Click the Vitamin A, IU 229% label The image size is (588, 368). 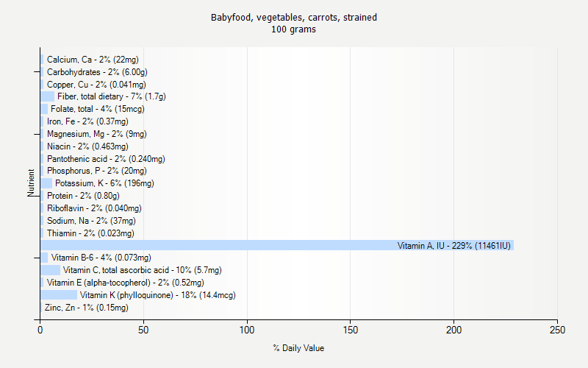coord(453,246)
